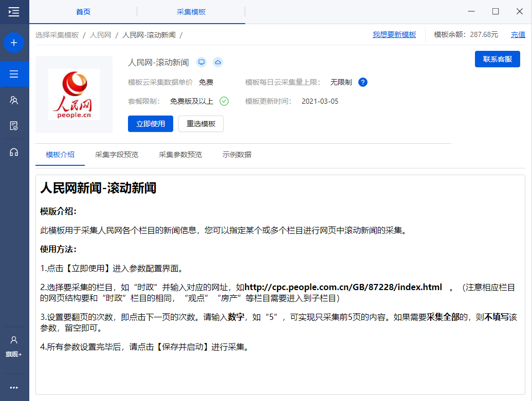Minimize the application window
532x401 pixels.
click(471, 11)
